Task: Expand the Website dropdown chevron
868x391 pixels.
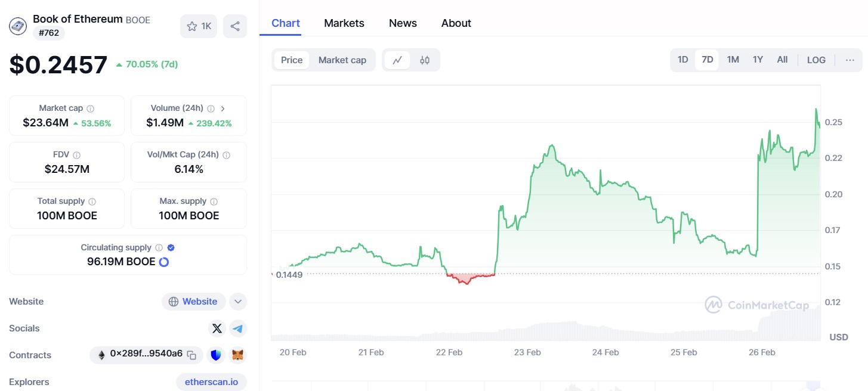Action: 238,302
